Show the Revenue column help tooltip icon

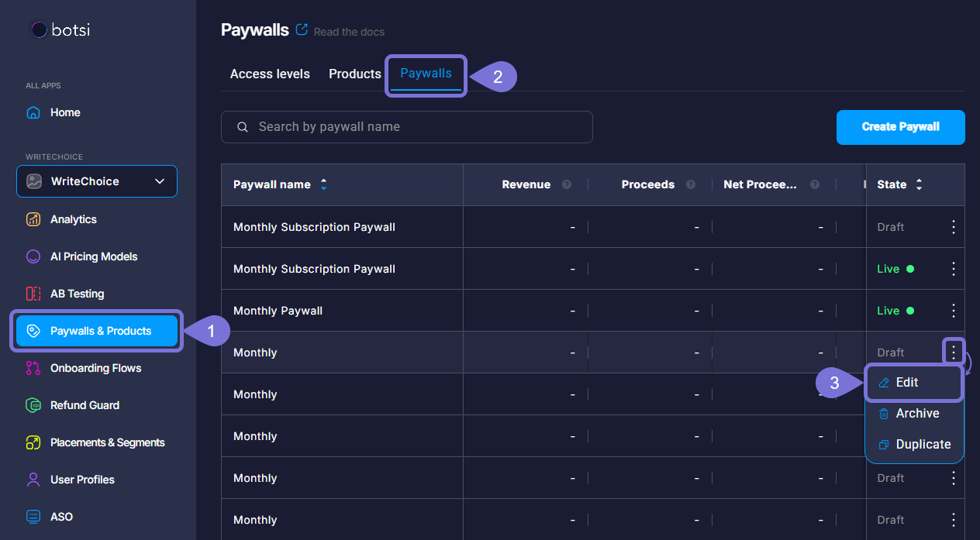tap(566, 184)
